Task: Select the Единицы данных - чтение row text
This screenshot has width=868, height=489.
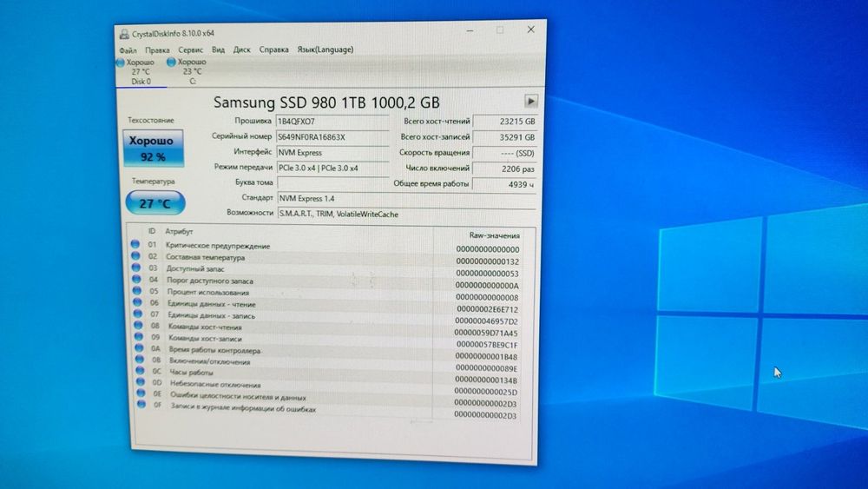Action: [212, 305]
